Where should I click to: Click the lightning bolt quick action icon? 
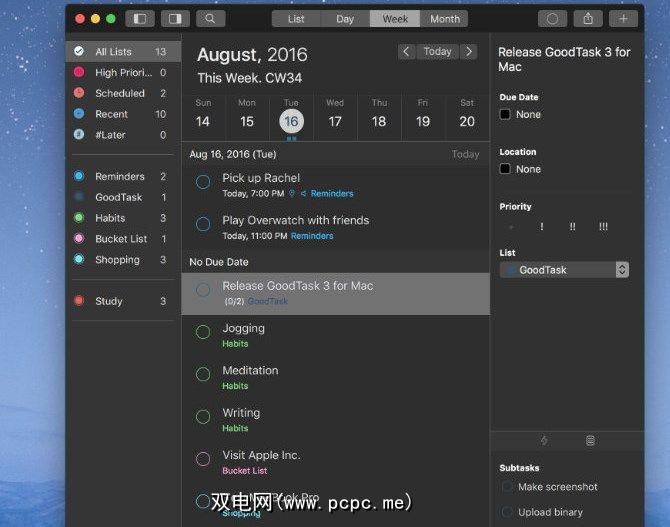pyautogui.click(x=544, y=440)
